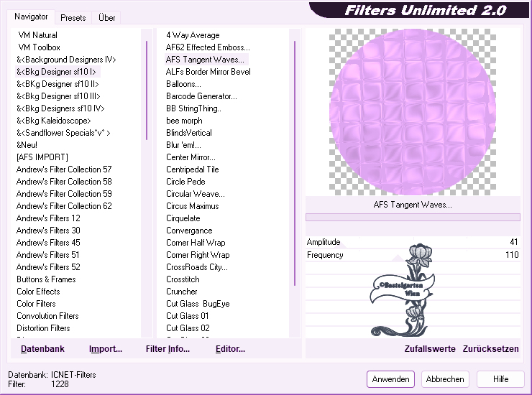The width and height of the screenshot is (532, 395).
Task: Show Filter Info...
Action: [168, 348]
